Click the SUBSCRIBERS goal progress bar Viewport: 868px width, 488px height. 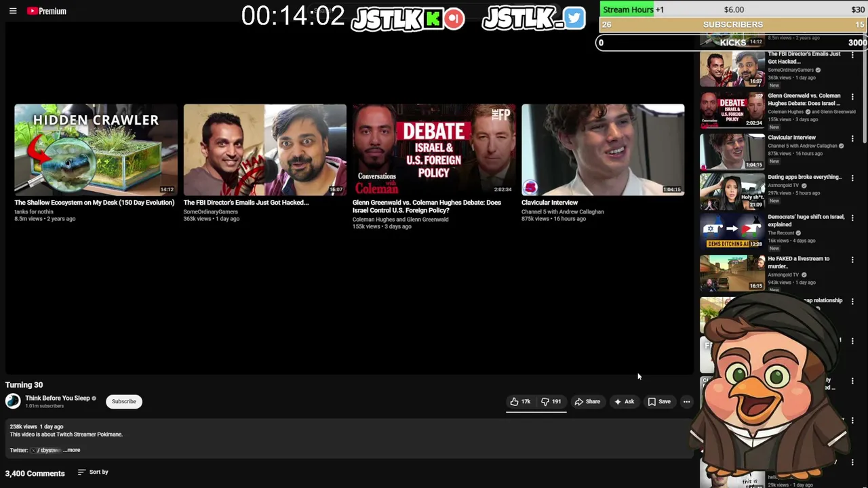(733, 24)
